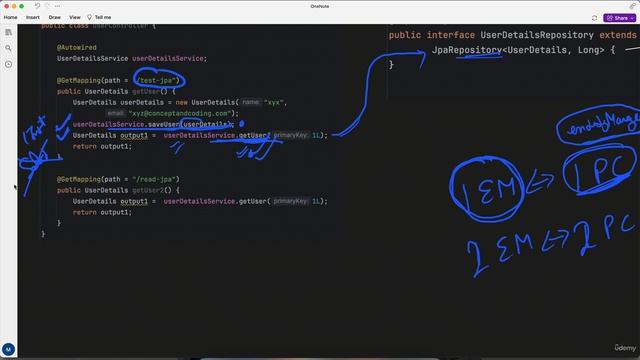
Task: Click the "@Autowired" annotation text
Action: click(x=77, y=47)
